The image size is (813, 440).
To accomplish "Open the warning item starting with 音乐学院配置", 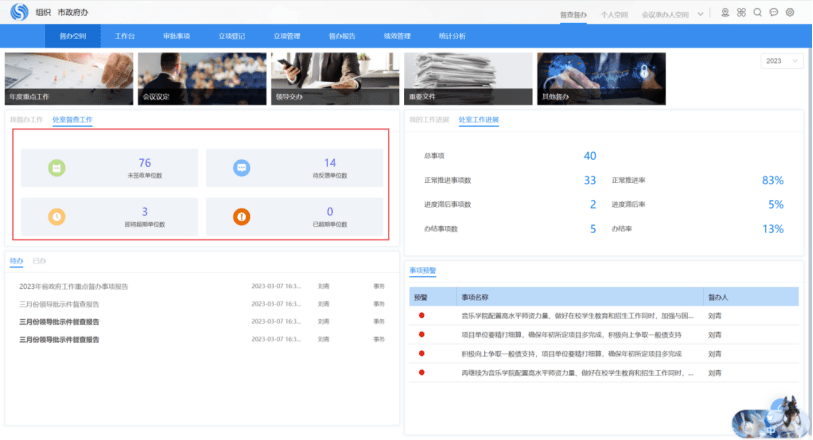I will click(577, 316).
